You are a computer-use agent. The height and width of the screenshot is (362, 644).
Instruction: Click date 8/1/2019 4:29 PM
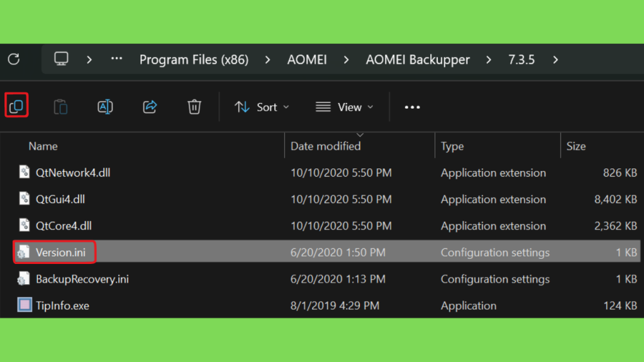(x=335, y=306)
